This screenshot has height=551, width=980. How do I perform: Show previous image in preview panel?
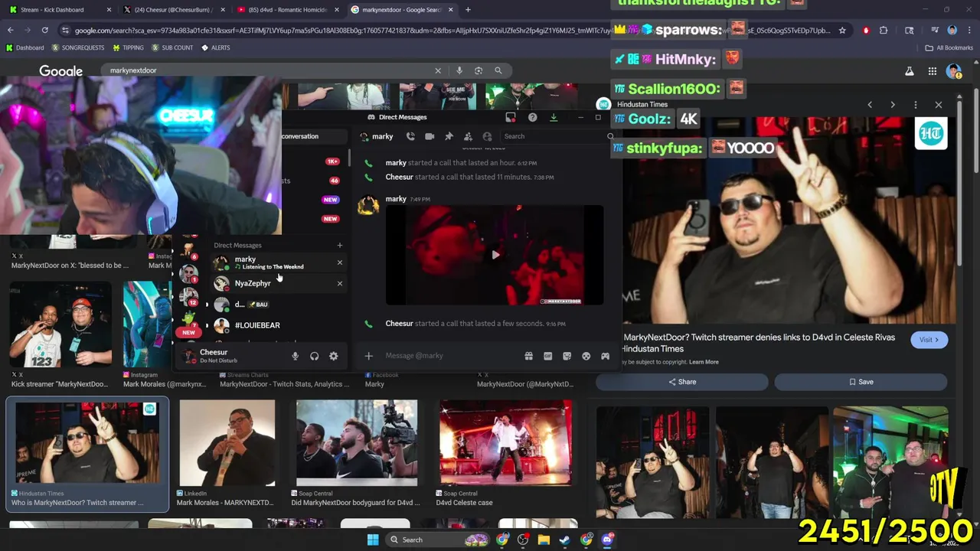[x=870, y=105]
